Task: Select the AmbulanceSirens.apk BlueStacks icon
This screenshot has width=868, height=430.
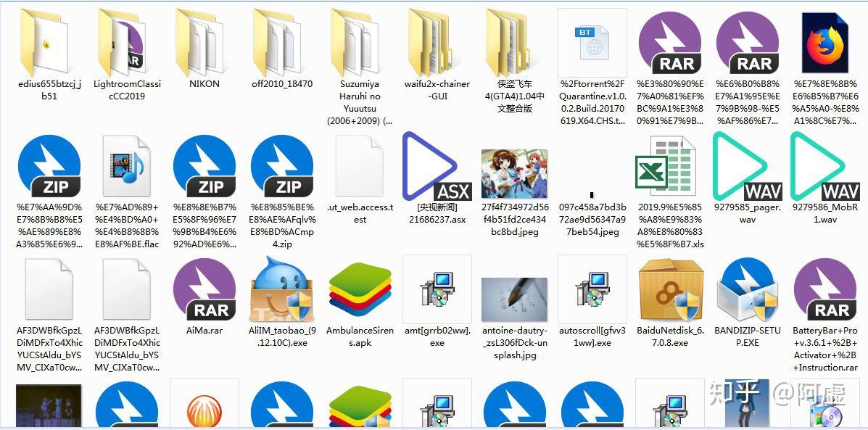Action: tap(360, 291)
